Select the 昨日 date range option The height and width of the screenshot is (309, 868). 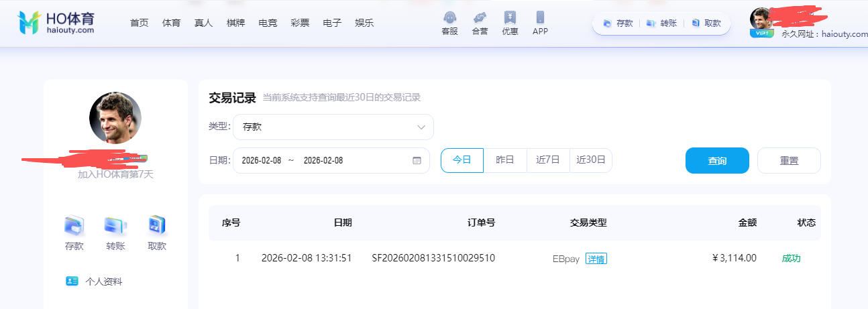(x=505, y=160)
